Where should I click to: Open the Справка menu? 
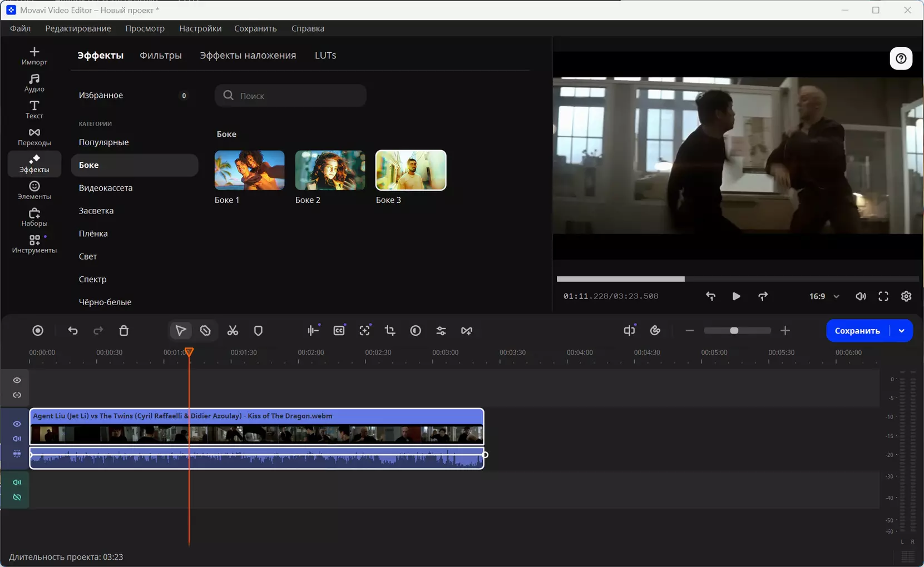(308, 28)
